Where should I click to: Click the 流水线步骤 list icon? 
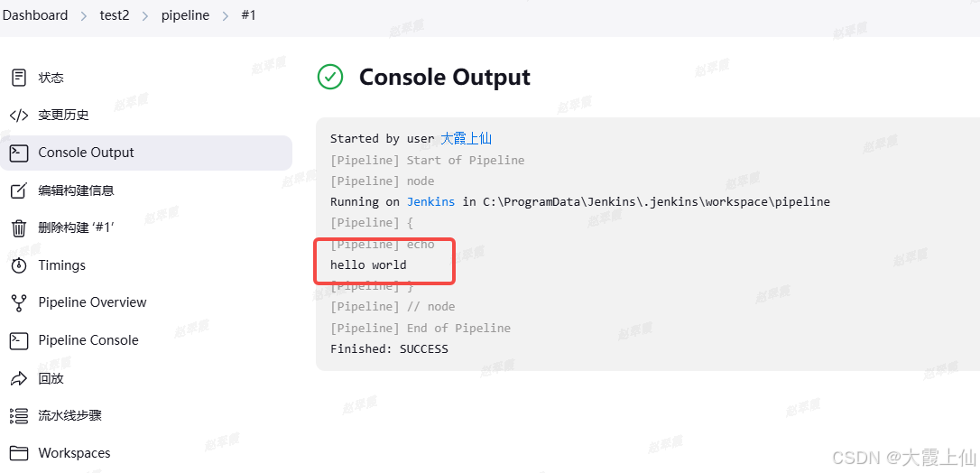click(x=19, y=415)
